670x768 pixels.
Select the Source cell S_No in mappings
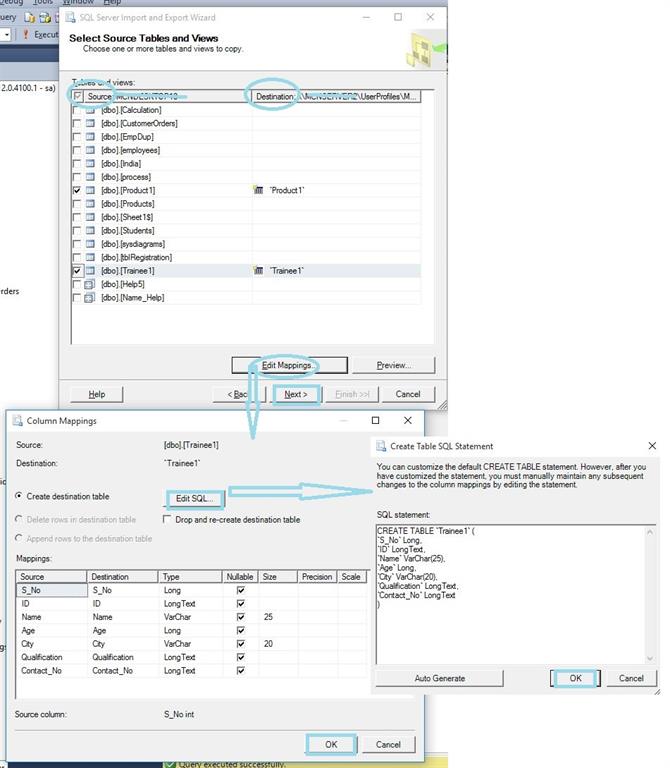[x=52, y=590]
